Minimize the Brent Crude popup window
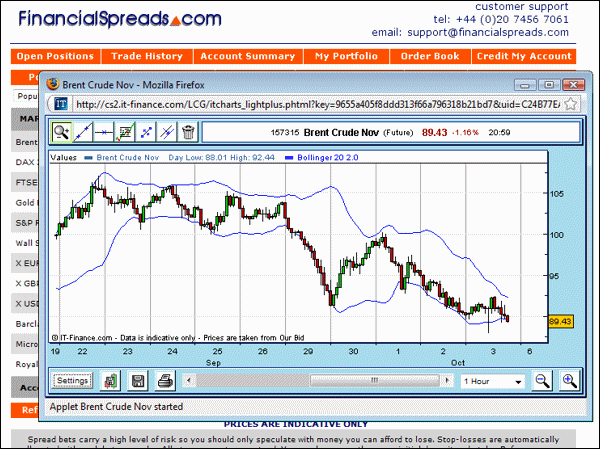600x449 pixels. coord(525,85)
